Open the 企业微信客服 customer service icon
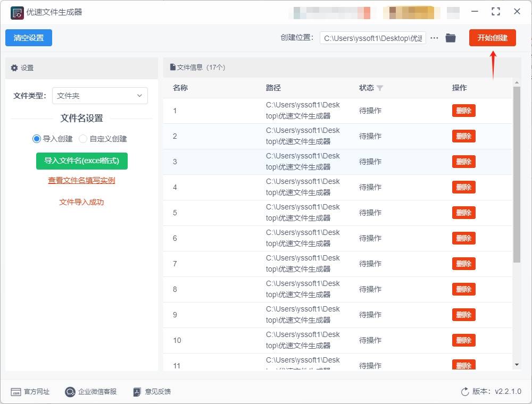Viewport: 532px width, 404px height. click(x=70, y=392)
